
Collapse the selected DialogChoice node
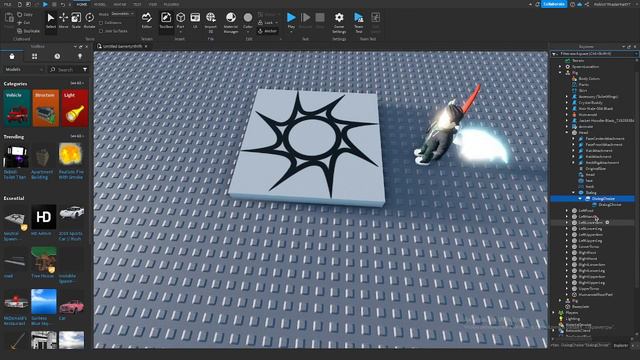pyautogui.click(x=580, y=199)
